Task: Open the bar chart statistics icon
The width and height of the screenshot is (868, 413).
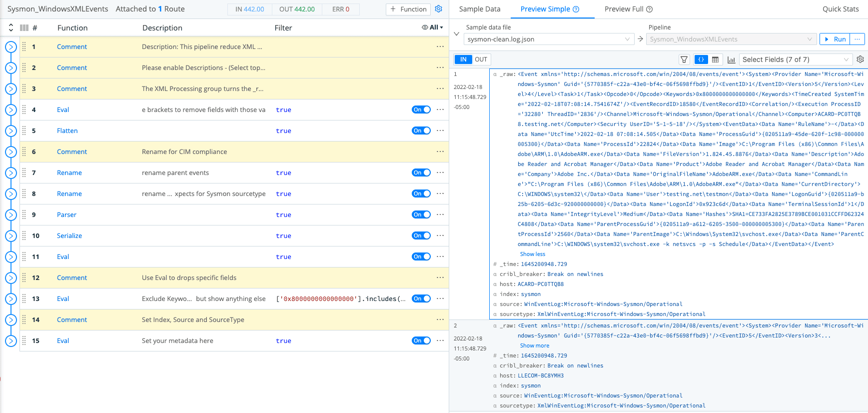Action: tap(731, 59)
